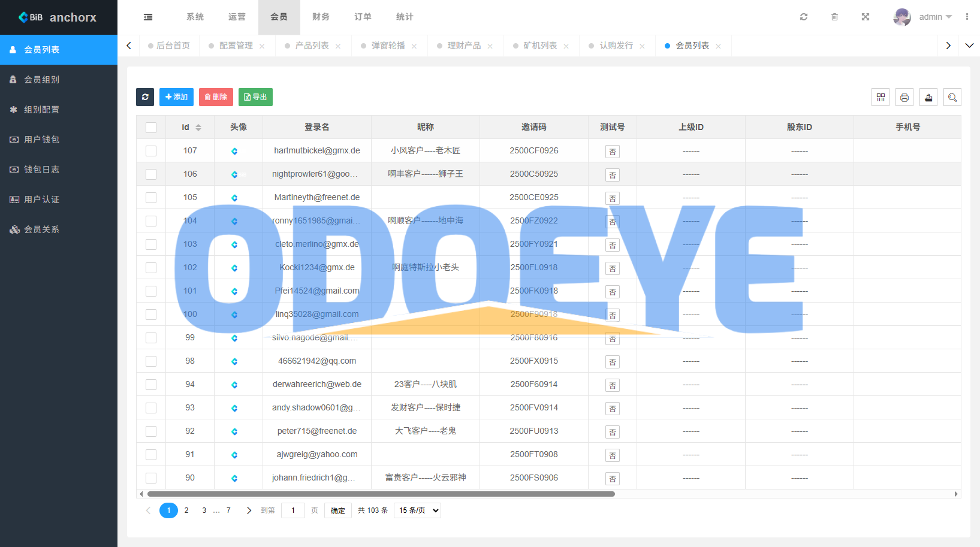Select the checkbox for row id 107
Viewport: 980px width, 547px height.
click(151, 151)
